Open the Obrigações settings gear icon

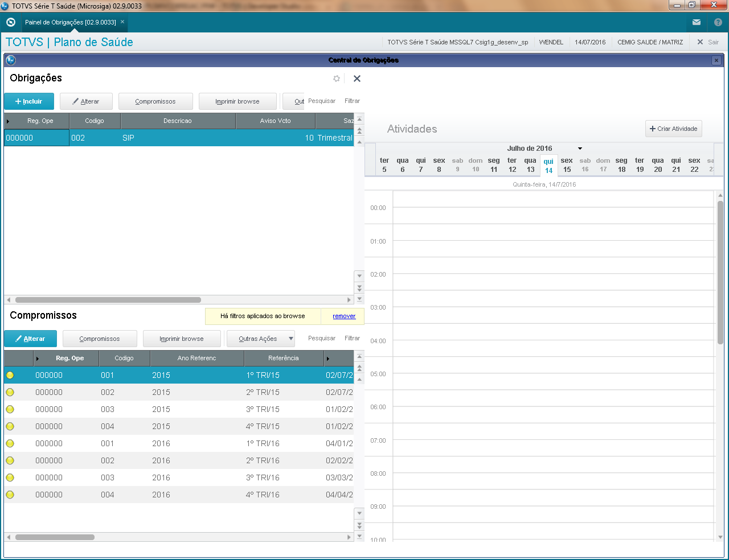337,79
